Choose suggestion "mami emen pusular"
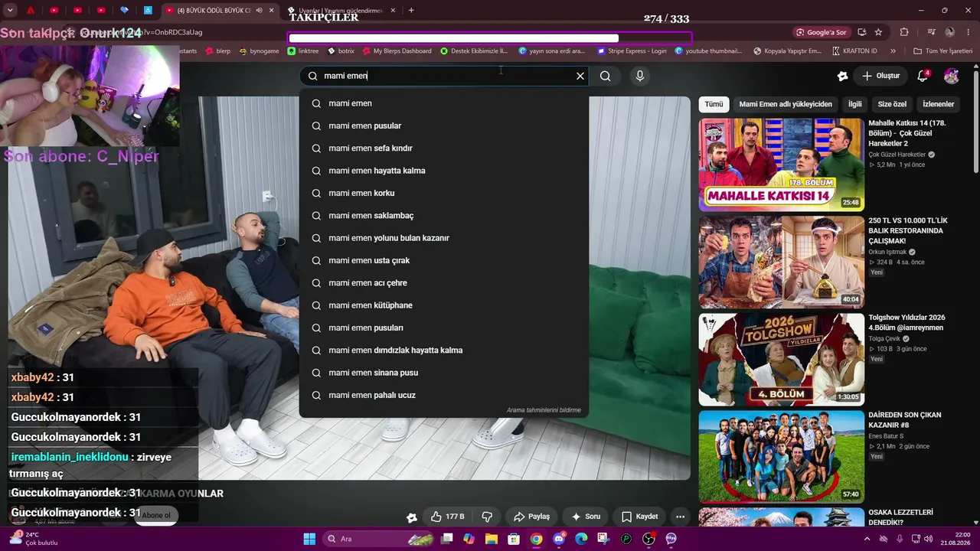This screenshot has height=551, width=980. (x=444, y=126)
